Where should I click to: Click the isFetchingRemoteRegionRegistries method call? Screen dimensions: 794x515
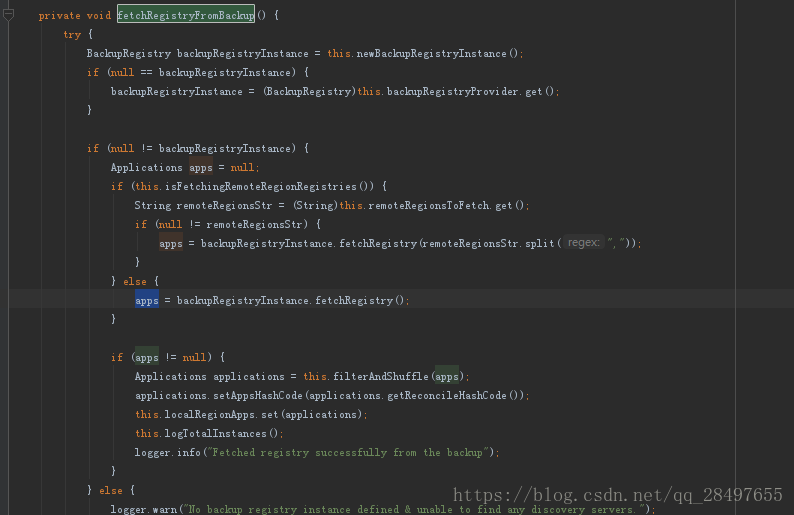coord(261,187)
